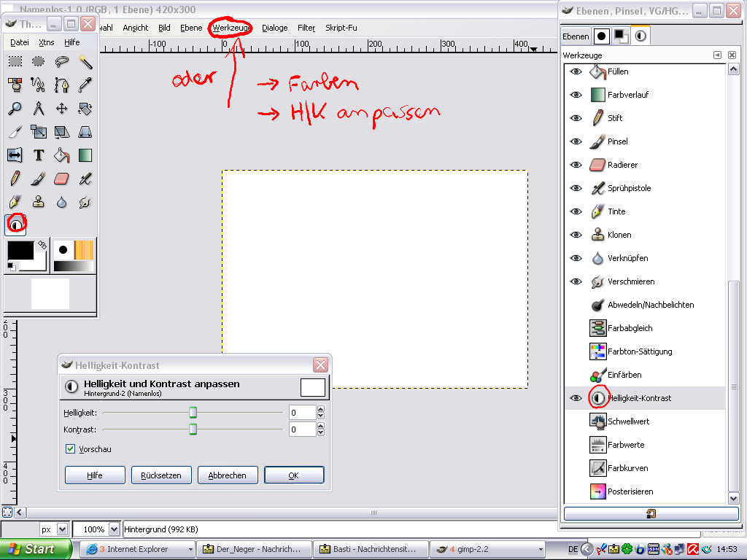Screen dimensions: 747x560
Task: Toggle visibility eye for Helligkeit-Kontrast
Action: [576, 398]
